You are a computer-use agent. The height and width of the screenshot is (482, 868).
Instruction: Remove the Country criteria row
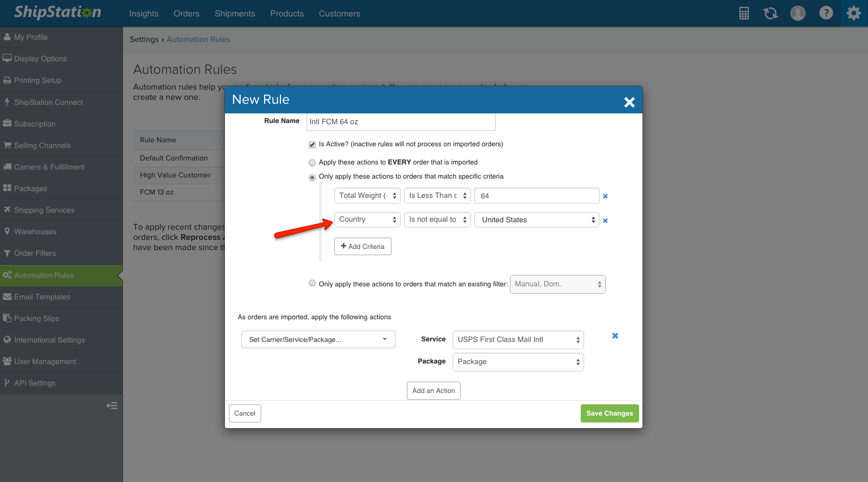605,221
